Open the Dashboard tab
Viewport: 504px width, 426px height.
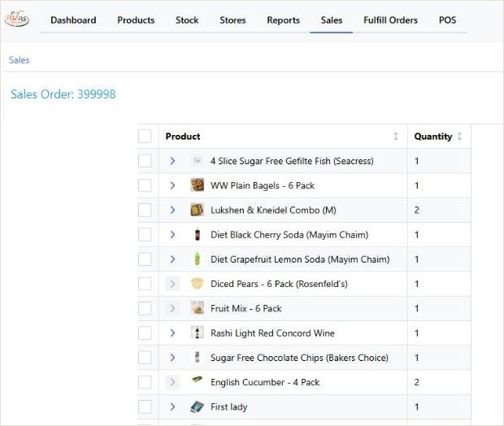pos(73,20)
